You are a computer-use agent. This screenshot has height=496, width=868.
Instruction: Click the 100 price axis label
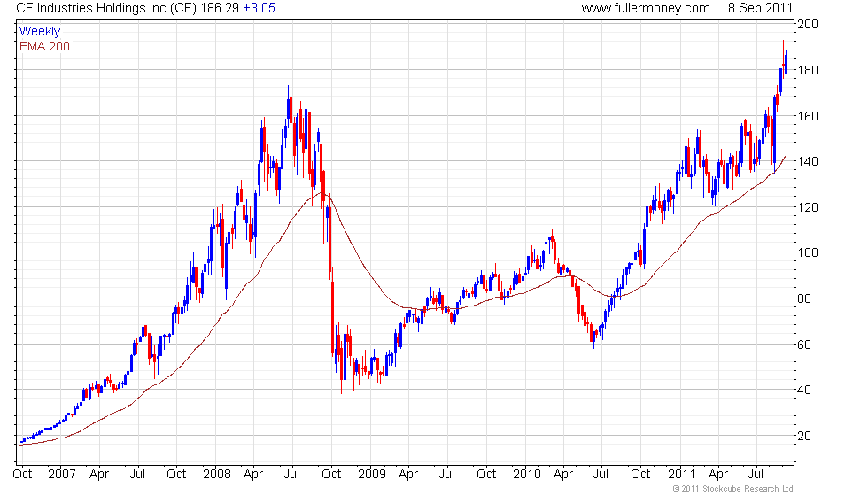(x=807, y=253)
